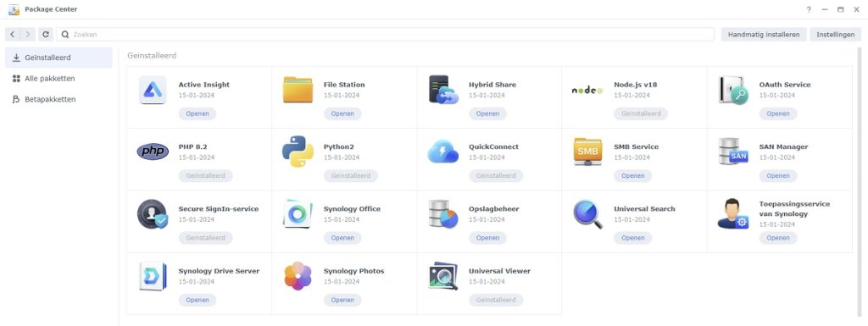868x326 pixels.
Task: Click the SAN Manager icon
Action: (733, 152)
